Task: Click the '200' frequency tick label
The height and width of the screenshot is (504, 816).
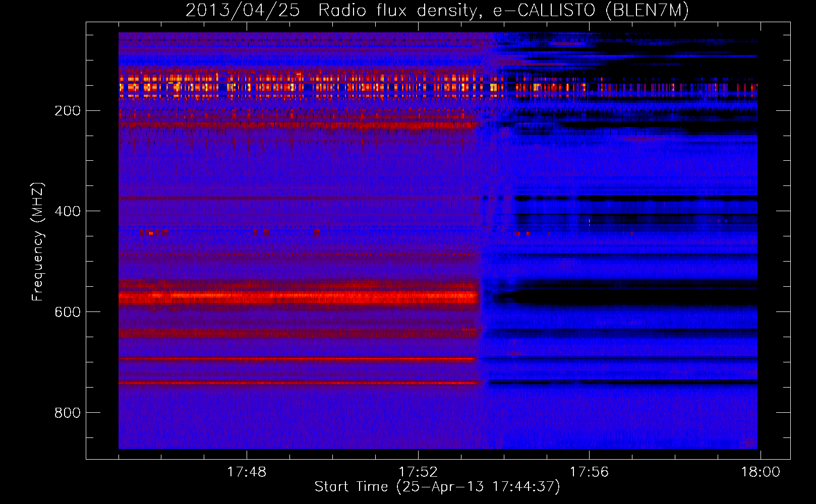Action: [x=68, y=110]
